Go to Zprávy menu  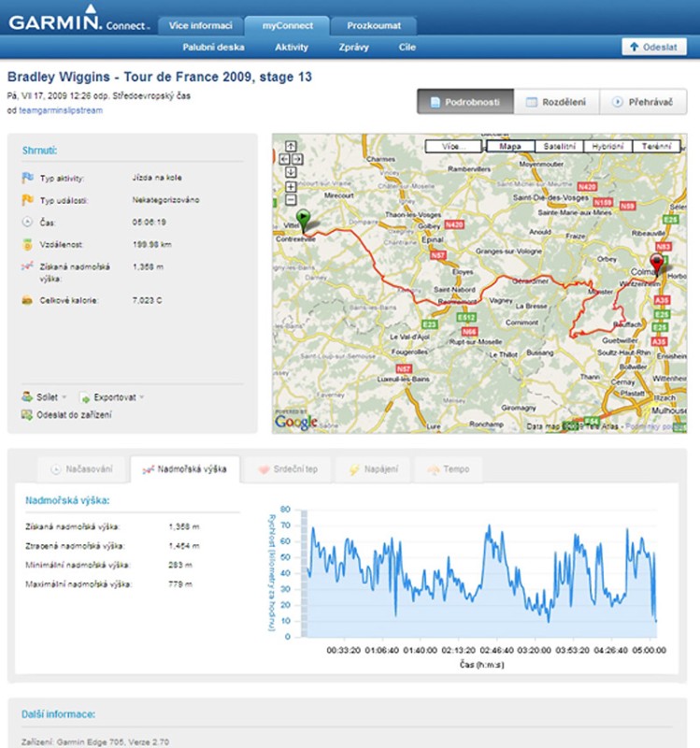pos(354,48)
